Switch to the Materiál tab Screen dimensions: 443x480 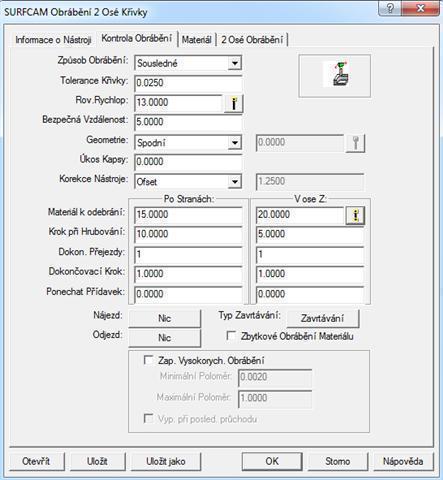pos(197,40)
